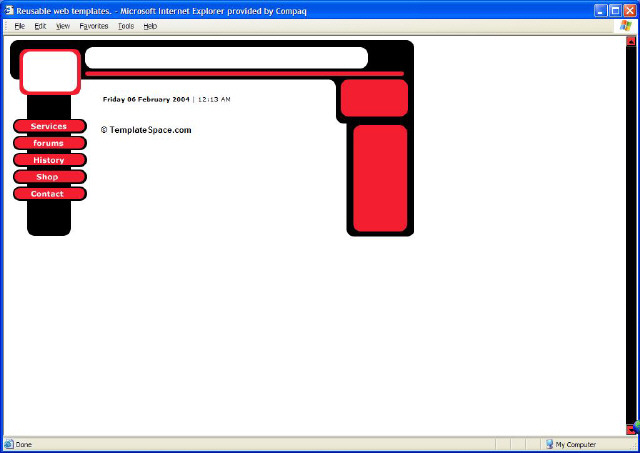Screen dimensions: 640x453
Task: Maximize the Internet Explorer window
Action: (615, 9)
